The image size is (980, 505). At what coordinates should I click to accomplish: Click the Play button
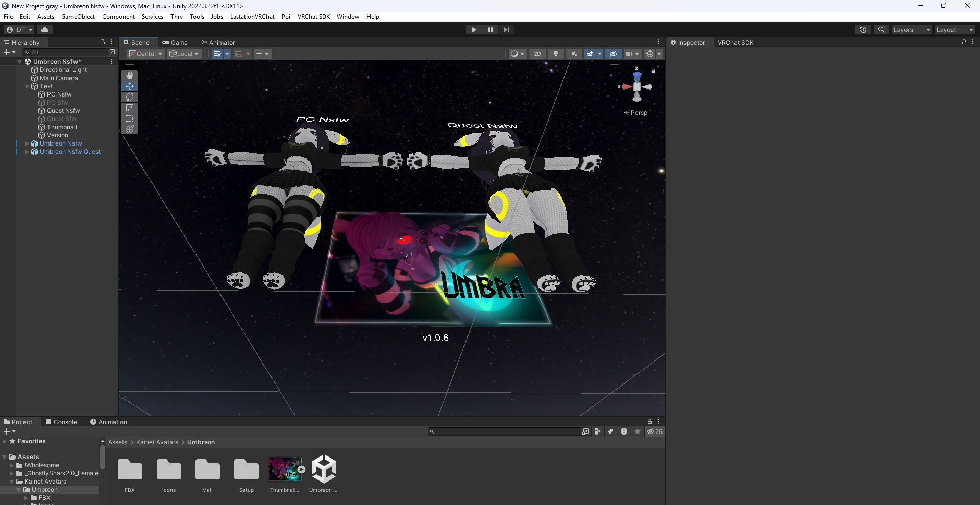(474, 30)
